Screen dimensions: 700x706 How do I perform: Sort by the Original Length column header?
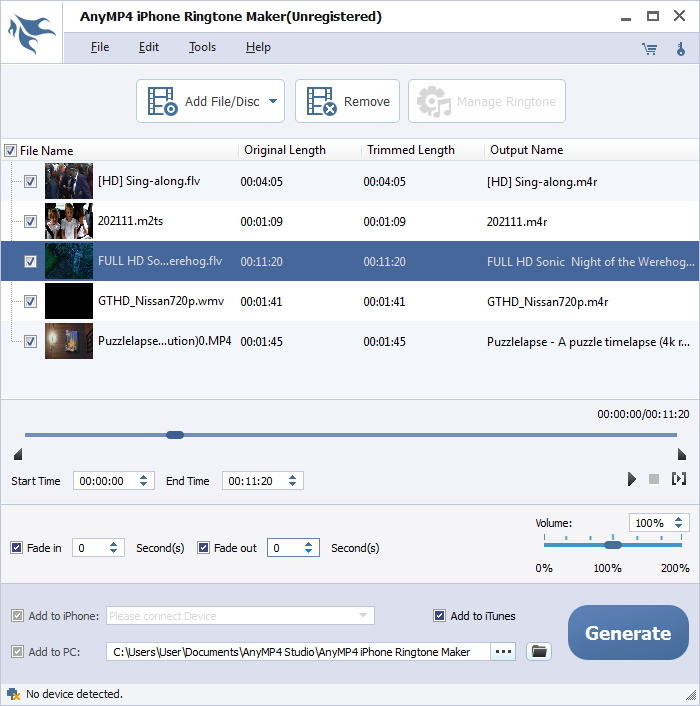pyautogui.click(x=285, y=150)
